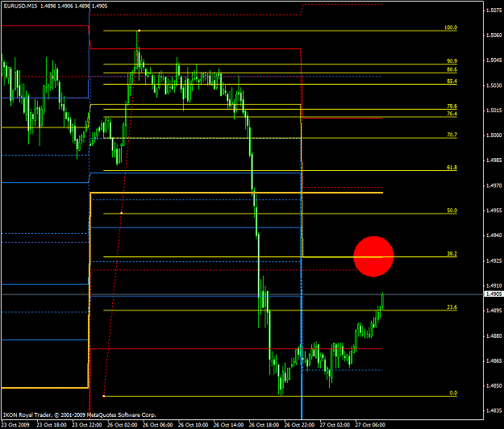Click the 26 Oct 02:00 time label
The height and width of the screenshot is (429, 504).
tap(122, 425)
